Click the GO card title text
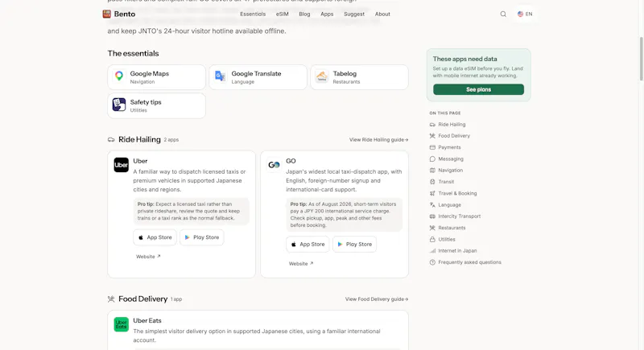Viewport: 644px width, 350px height. coord(291,161)
